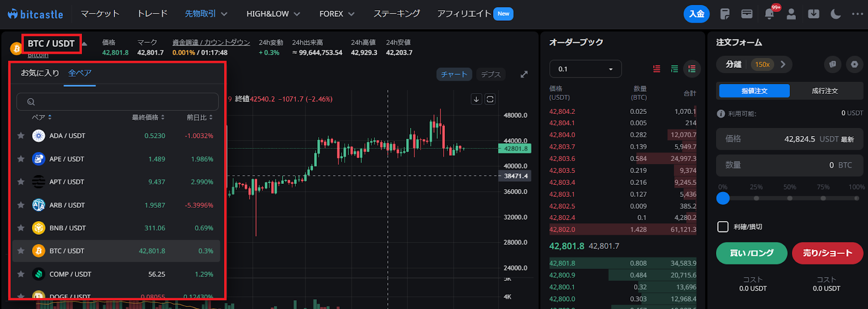Show only buy orders in order book
The height and width of the screenshot is (309, 868).
674,69
